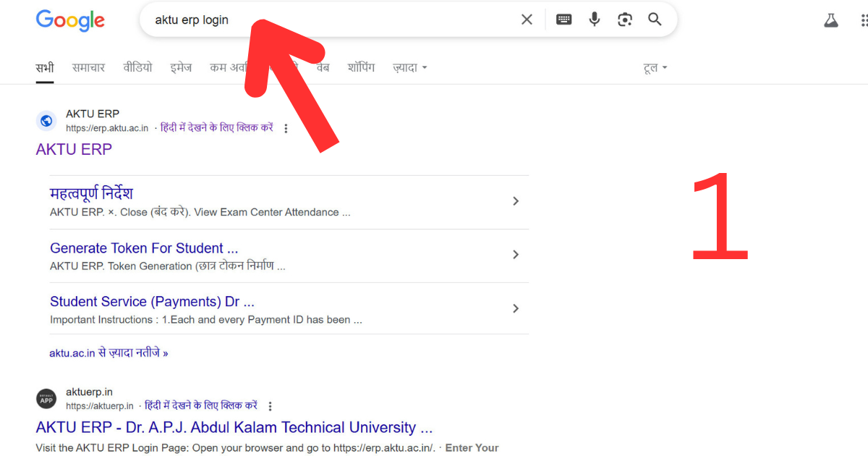
Task: Click the https://aktuerp.in URL
Action: click(100, 406)
